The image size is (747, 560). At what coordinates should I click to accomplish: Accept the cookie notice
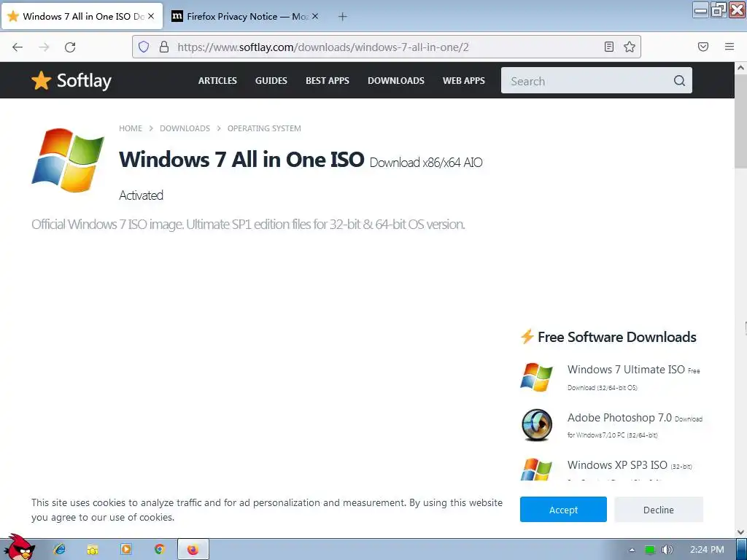pyautogui.click(x=563, y=510)
